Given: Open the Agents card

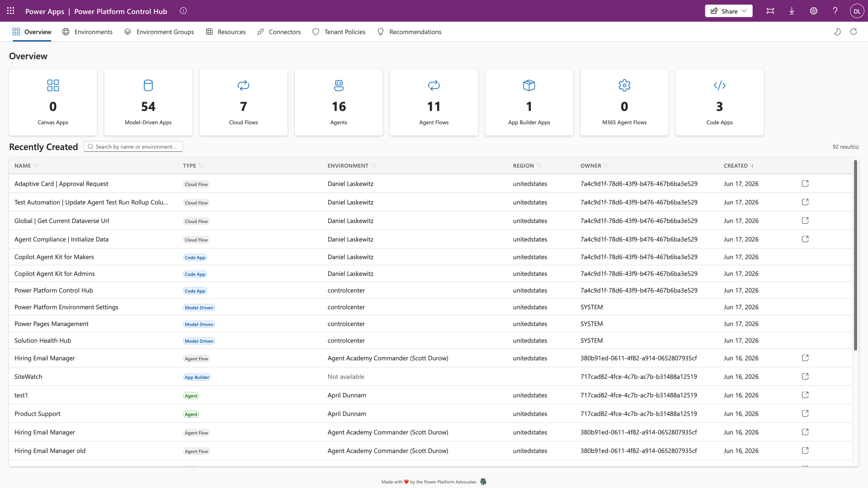Looking at the screenshot, I should pyautogui.click(x=339, y=102).
